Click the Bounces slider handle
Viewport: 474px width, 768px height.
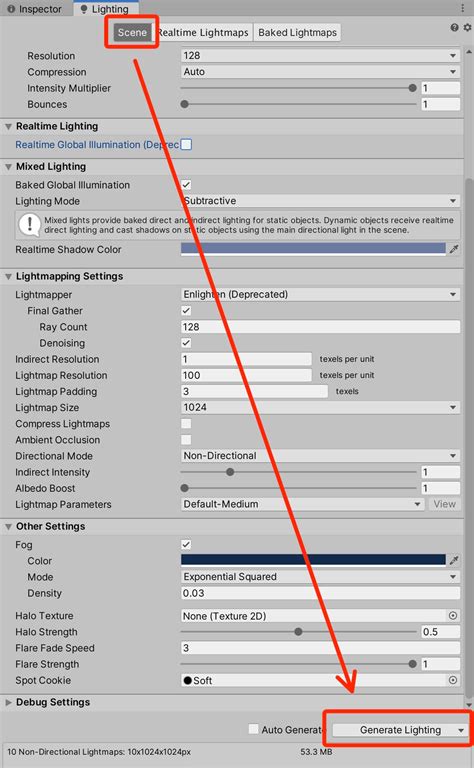click(x=185, y=104)
